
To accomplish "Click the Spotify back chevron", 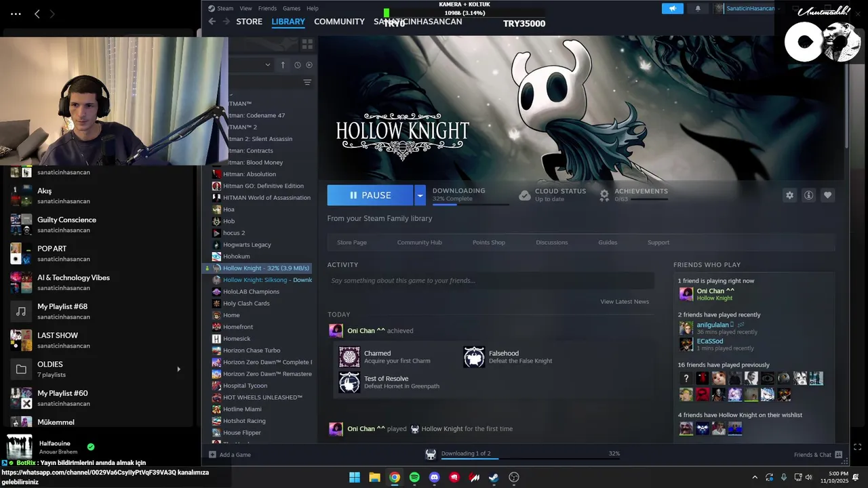I will click(37, 14).
